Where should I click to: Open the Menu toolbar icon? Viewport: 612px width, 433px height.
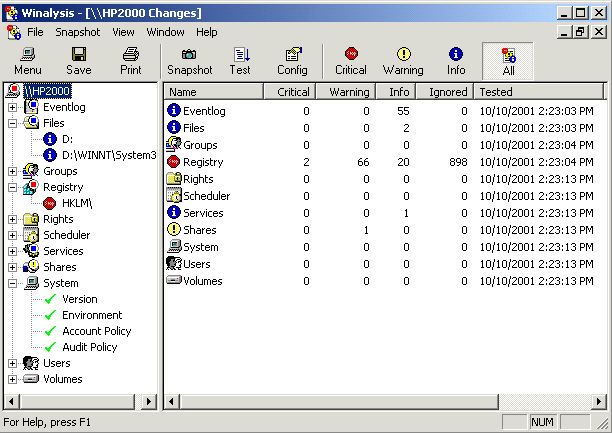(27, 55)
